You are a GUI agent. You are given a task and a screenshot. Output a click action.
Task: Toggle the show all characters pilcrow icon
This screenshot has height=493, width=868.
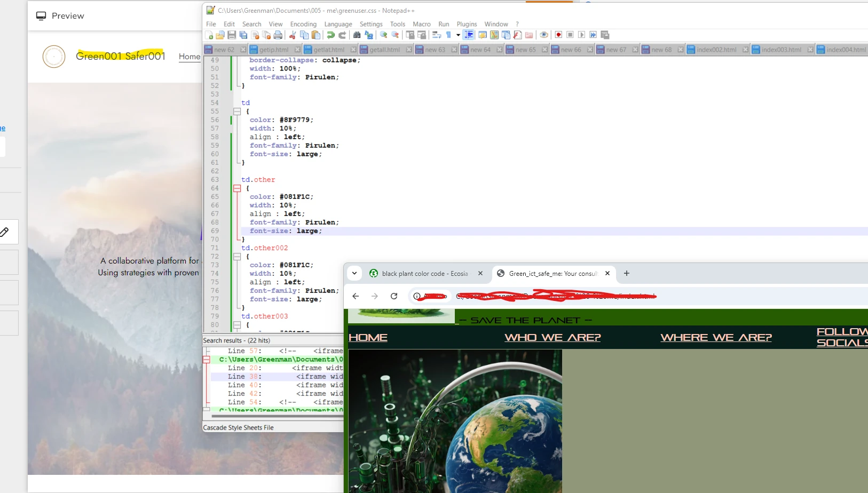coord(448,35)
